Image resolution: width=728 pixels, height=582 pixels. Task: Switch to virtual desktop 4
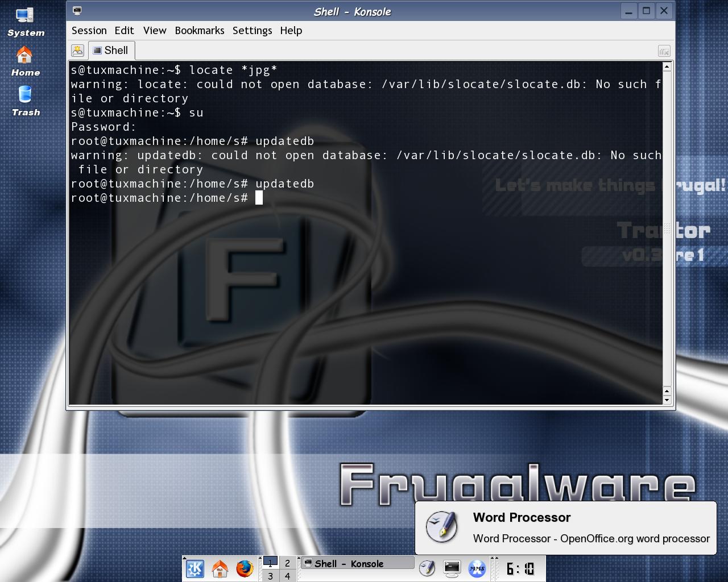(287, 576)
